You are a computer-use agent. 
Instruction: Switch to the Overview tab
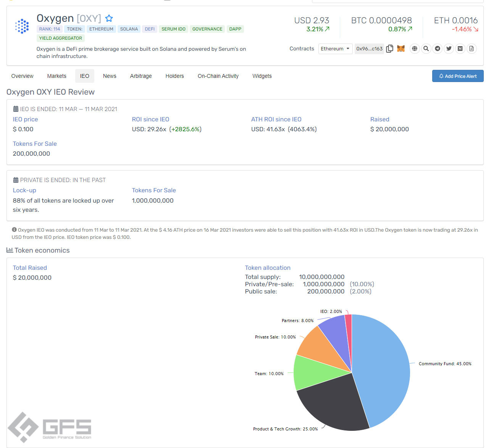pyautogui.click(x=23, y=76)
